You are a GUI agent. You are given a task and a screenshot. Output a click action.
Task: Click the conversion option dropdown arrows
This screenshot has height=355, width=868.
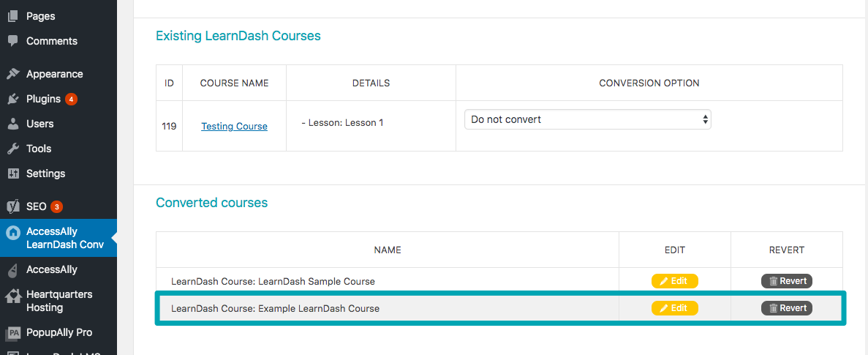705,119
